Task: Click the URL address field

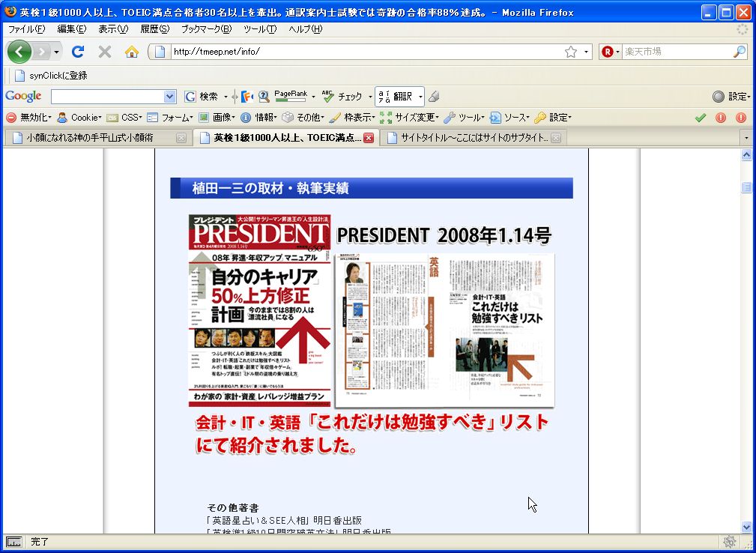Action: pos(366,52)
